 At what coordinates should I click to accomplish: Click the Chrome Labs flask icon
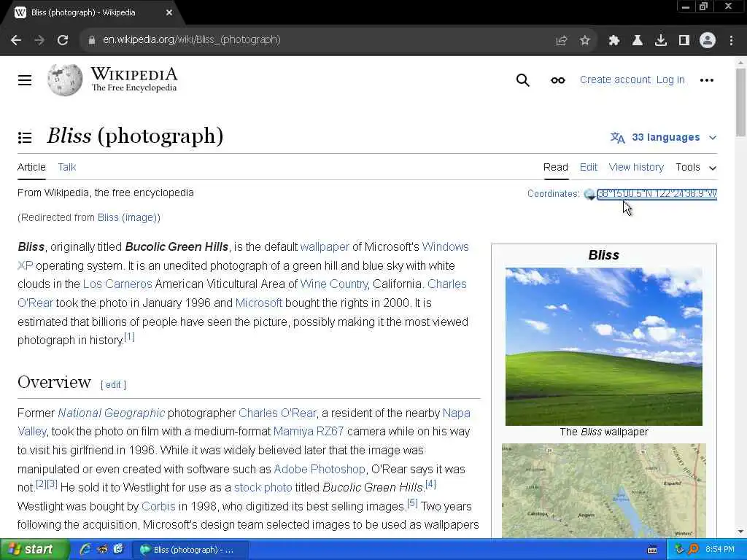pos(637,41)
